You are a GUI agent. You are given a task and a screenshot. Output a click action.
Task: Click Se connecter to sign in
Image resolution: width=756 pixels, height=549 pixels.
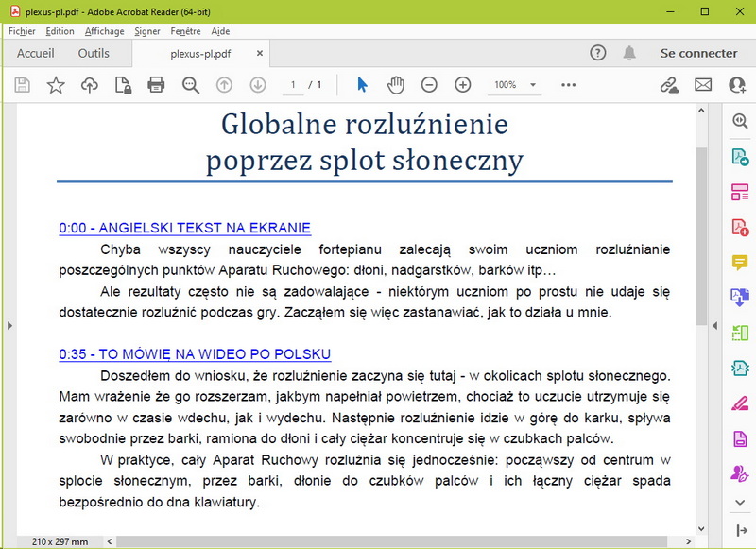coord(698,54)
